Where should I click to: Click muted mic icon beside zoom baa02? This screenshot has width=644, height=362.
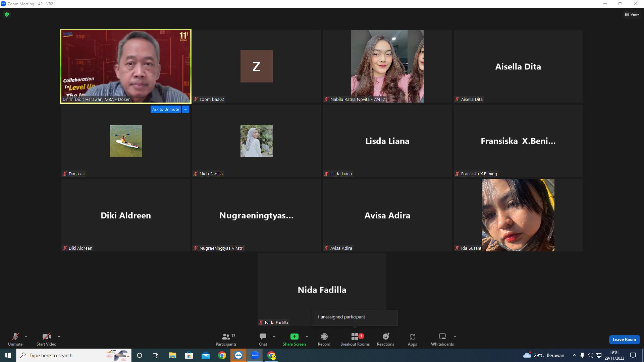(x=196, y=99)
